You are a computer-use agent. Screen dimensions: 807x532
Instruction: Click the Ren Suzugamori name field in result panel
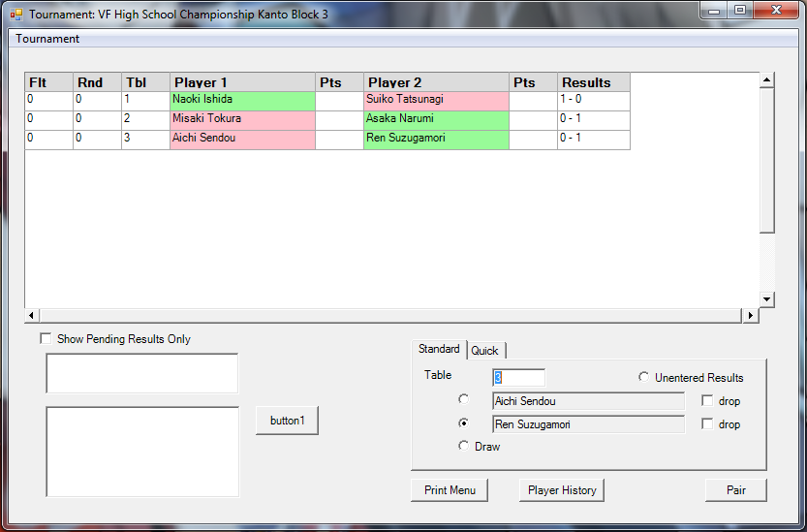pyautogui.click(x=588, y=424)
